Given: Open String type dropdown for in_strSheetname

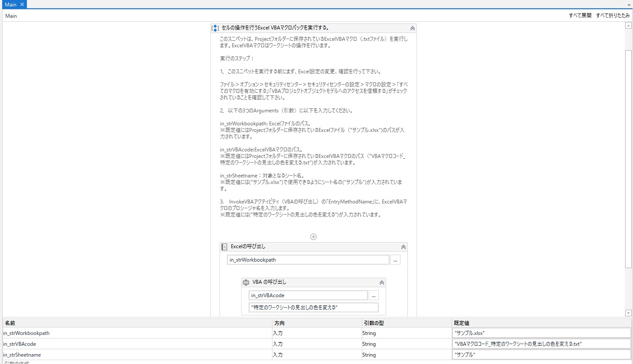Looking at the screenshot, I should [x=407, y=355].
